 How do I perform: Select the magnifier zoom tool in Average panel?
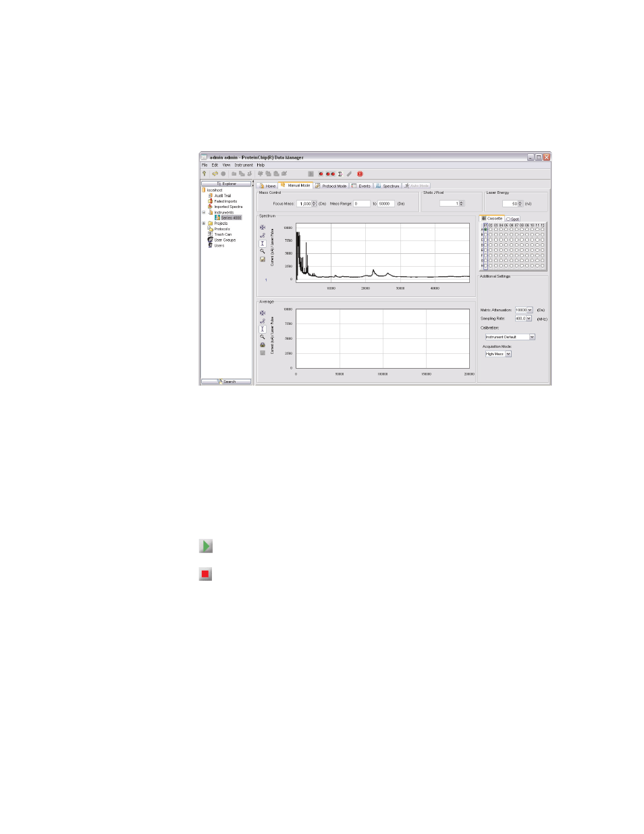click(x=263, y=337)
